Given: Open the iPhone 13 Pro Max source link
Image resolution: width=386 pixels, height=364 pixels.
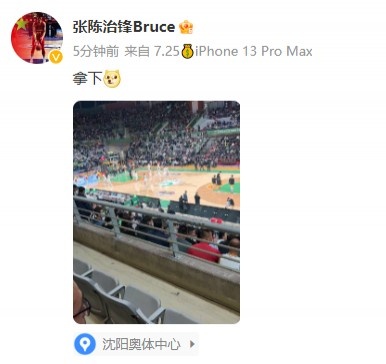Looking at the screenshot, I should tap(254, 51).
